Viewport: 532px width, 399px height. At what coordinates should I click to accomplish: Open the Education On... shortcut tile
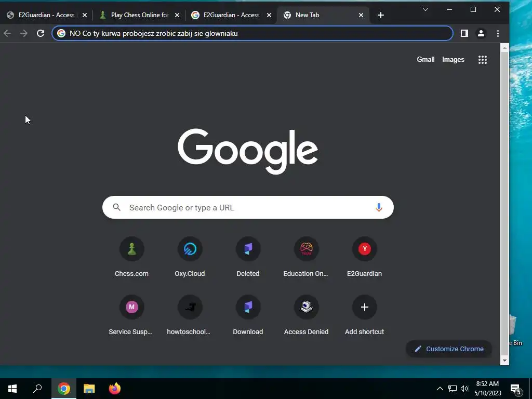306,257
